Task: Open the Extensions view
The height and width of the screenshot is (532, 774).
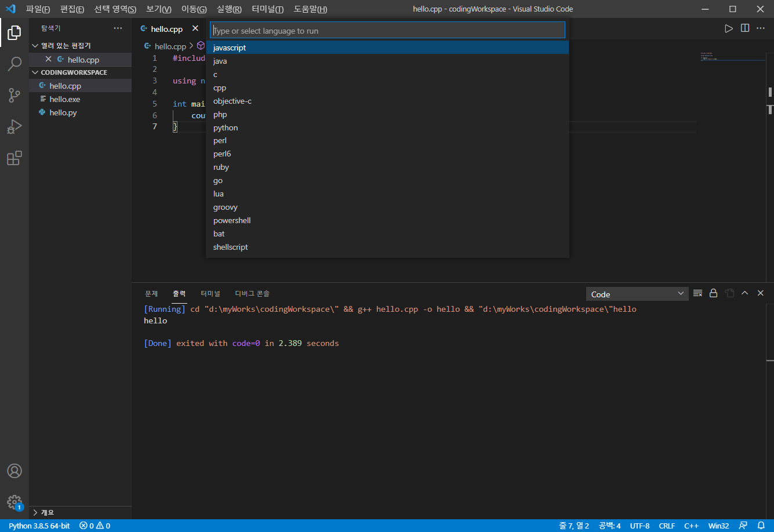Action: click(14, 158)
